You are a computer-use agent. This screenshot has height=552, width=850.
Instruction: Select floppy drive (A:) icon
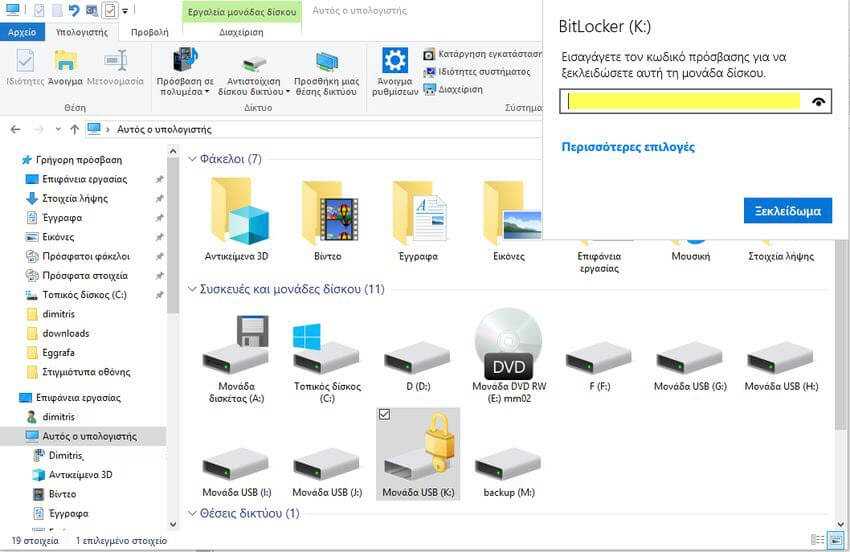[x=236, y=344]
